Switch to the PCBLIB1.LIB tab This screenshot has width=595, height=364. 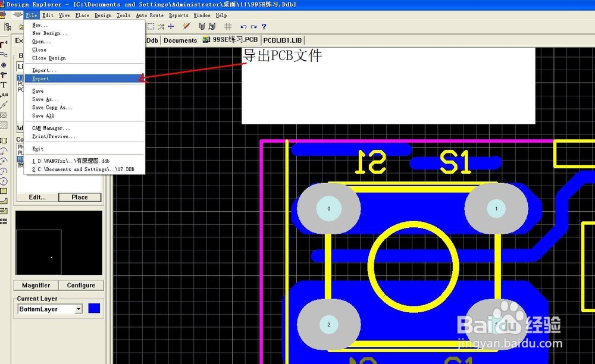pos(282,40)
